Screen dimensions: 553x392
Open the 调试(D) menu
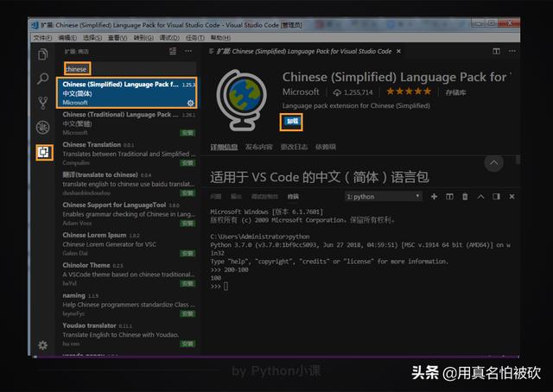[169, 38]
